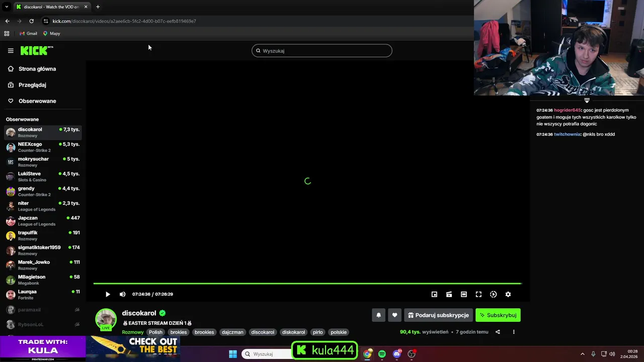Select the polskie tag
The width and height of the screenshot is (644, 362).
[x=339, y=332]
